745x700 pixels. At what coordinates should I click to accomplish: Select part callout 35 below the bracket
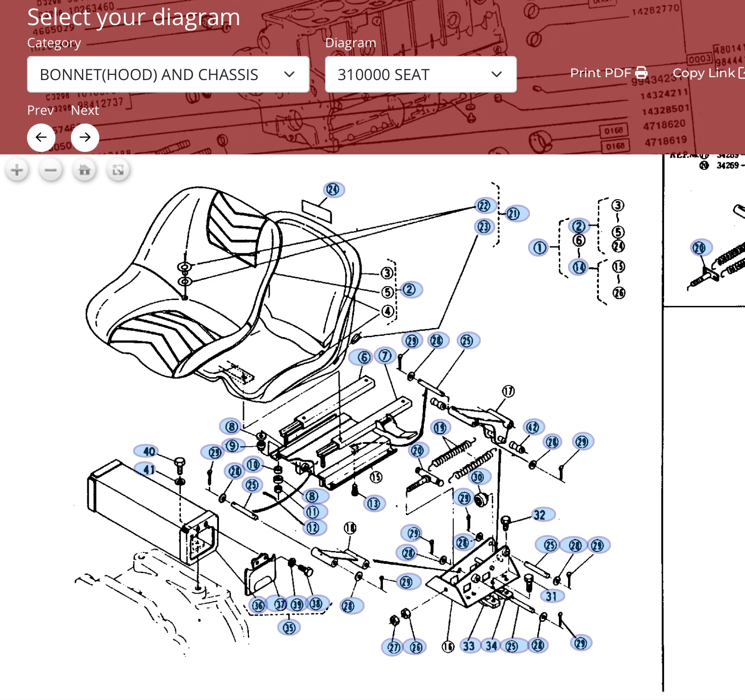coord(289,628)
